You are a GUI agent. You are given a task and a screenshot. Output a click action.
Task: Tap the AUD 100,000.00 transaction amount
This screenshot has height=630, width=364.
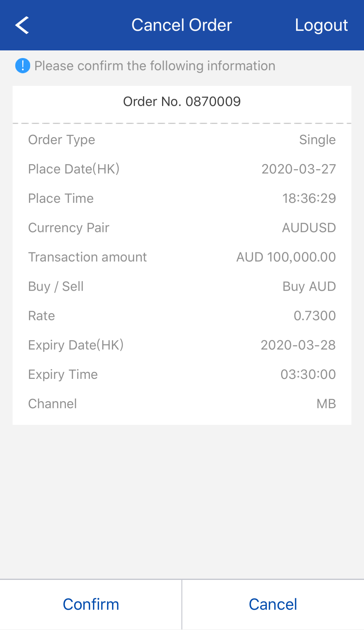pos(286,257)
